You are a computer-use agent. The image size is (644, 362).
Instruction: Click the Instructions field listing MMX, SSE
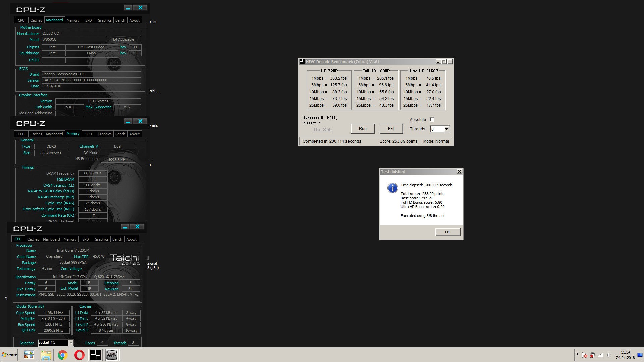click(89, 297)
